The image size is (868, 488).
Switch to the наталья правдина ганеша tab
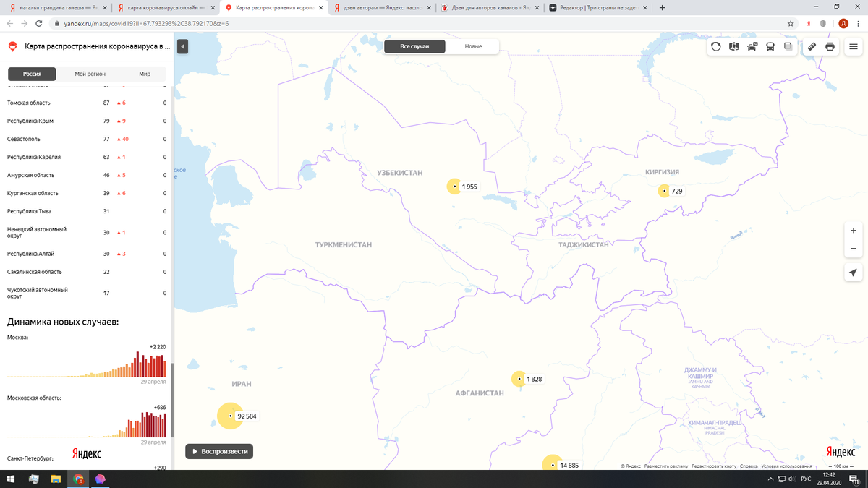click(x=58, y=7)
